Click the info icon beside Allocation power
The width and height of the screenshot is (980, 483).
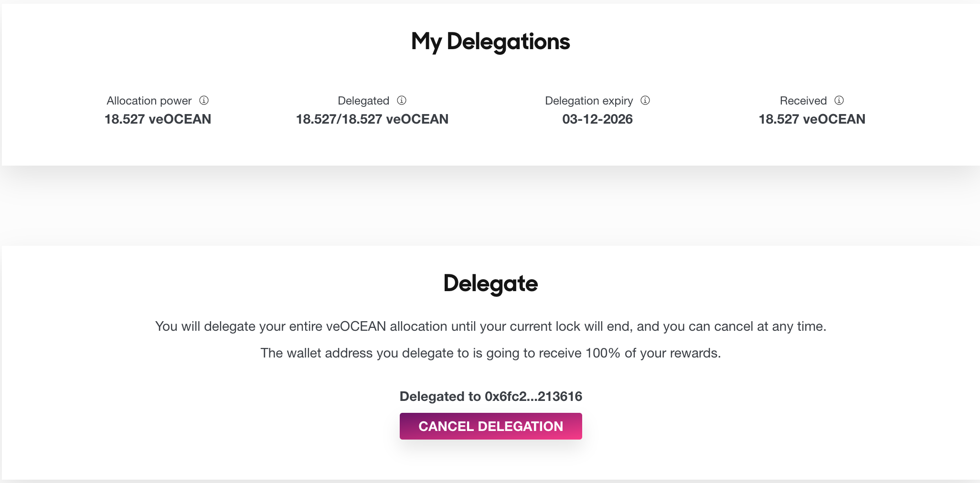(204, 100)
